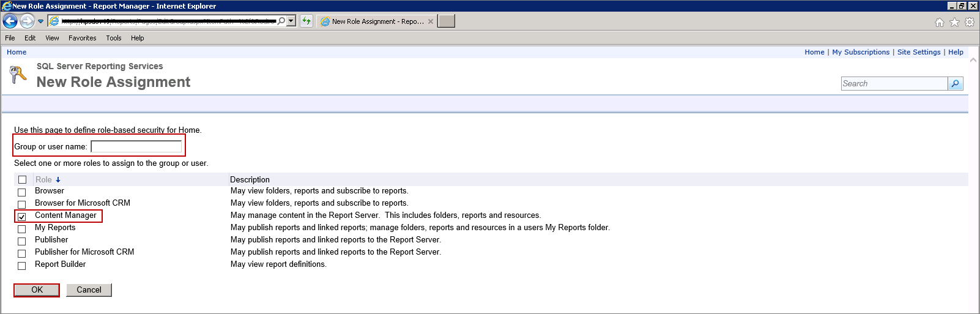Click the OK button

(37, 290)
